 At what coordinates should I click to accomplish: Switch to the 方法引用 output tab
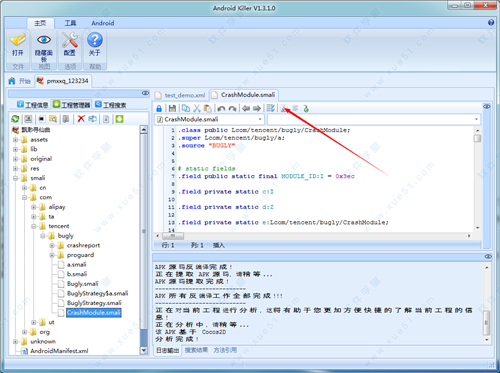click(225, 350)
